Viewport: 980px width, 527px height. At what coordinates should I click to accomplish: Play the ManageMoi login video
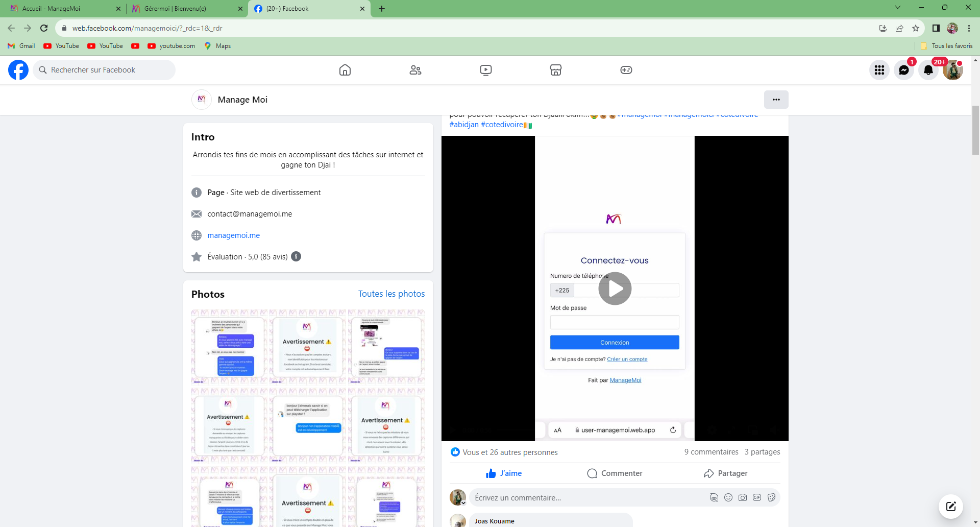pos(615,289)
